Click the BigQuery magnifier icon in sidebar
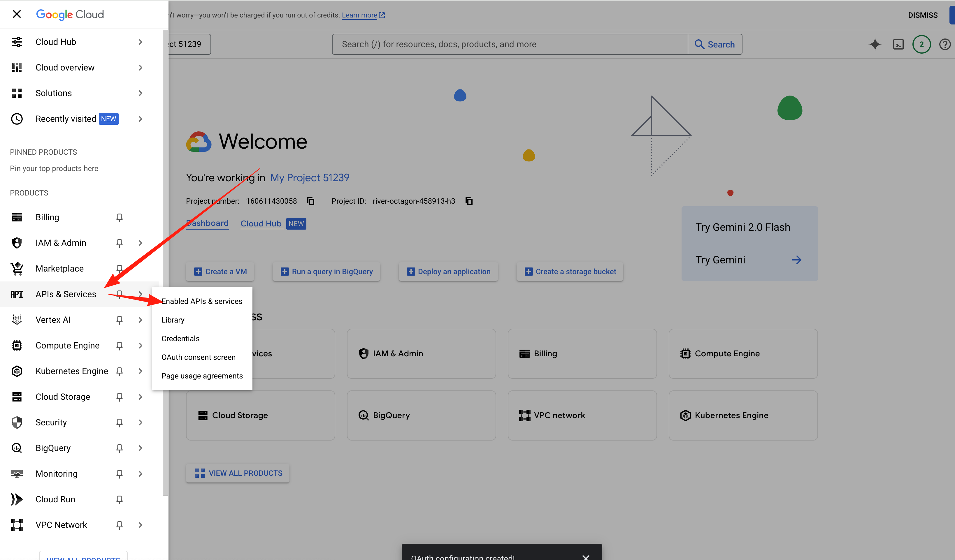The image size is (955, 560). click(x=17, y=448)
